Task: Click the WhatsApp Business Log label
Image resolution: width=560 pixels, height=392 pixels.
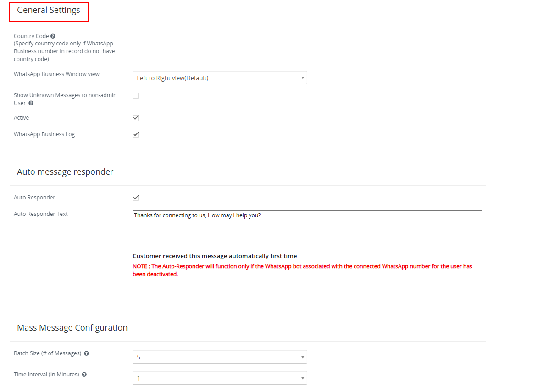Action: click(x=44, y=134)
